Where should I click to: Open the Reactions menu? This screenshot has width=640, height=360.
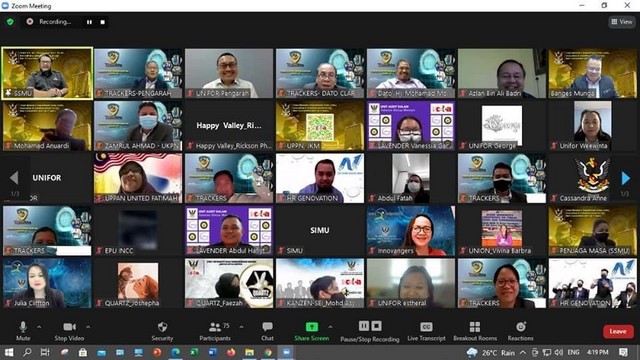pos(520,331)
